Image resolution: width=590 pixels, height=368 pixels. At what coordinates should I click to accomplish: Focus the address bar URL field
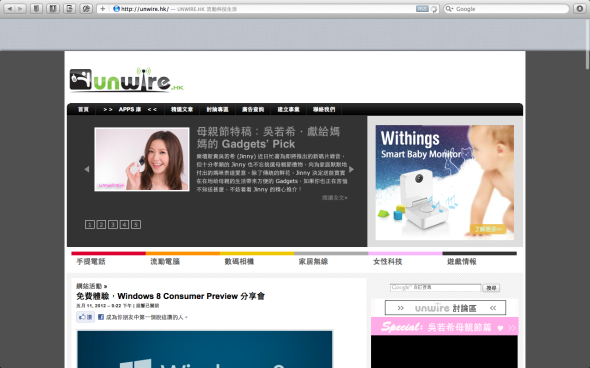(x=267, y=9)
